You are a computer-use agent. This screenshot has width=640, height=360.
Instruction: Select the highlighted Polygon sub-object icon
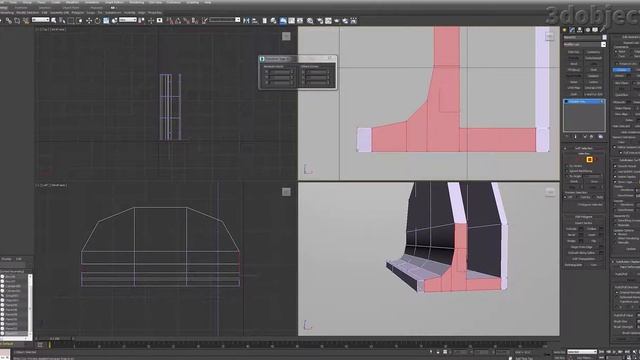[x=589, y=160]
